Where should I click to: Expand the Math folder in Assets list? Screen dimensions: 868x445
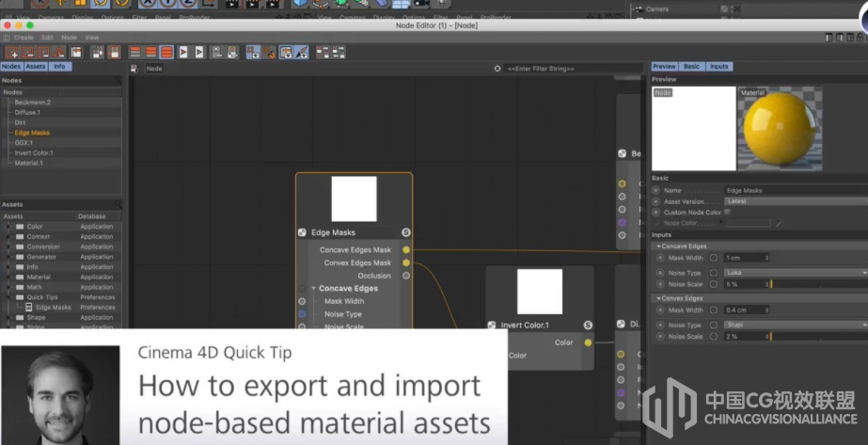pos(8,287)
